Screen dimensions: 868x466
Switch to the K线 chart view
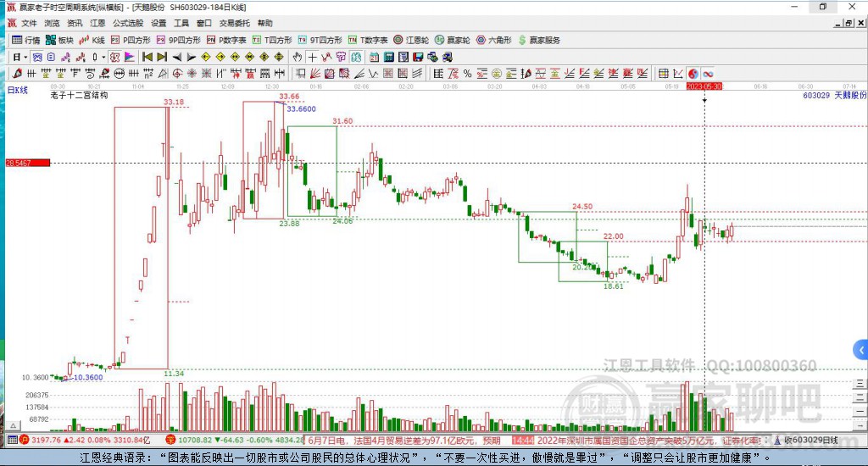click(x=92, y=40)
